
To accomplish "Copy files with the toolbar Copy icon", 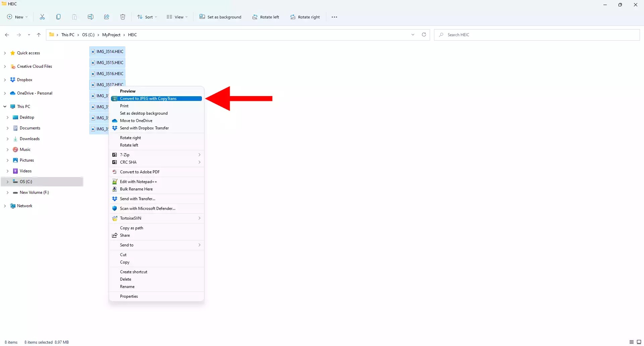I will pyautogui.click(x=58, y=17).
